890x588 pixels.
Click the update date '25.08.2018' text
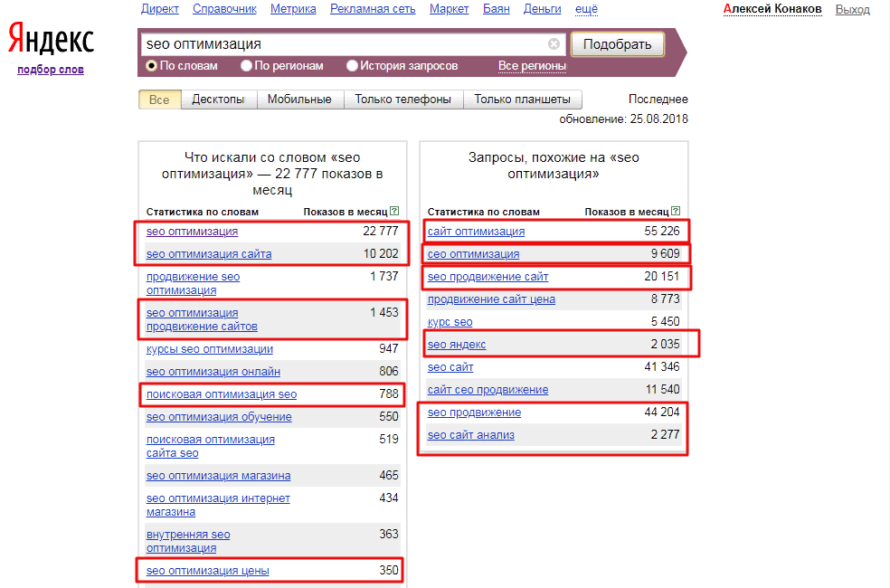[x=659, y=119]
